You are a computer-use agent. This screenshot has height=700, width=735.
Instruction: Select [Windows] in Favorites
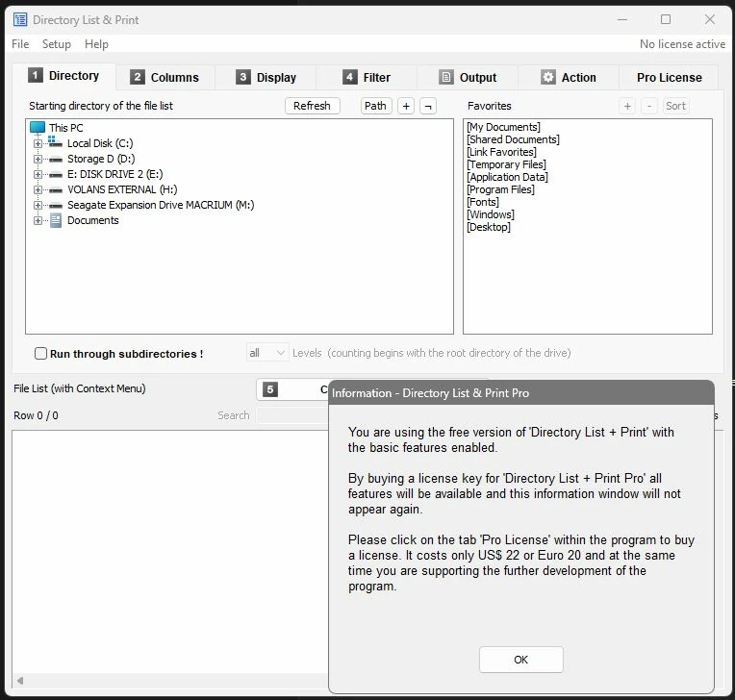[491, 214]
